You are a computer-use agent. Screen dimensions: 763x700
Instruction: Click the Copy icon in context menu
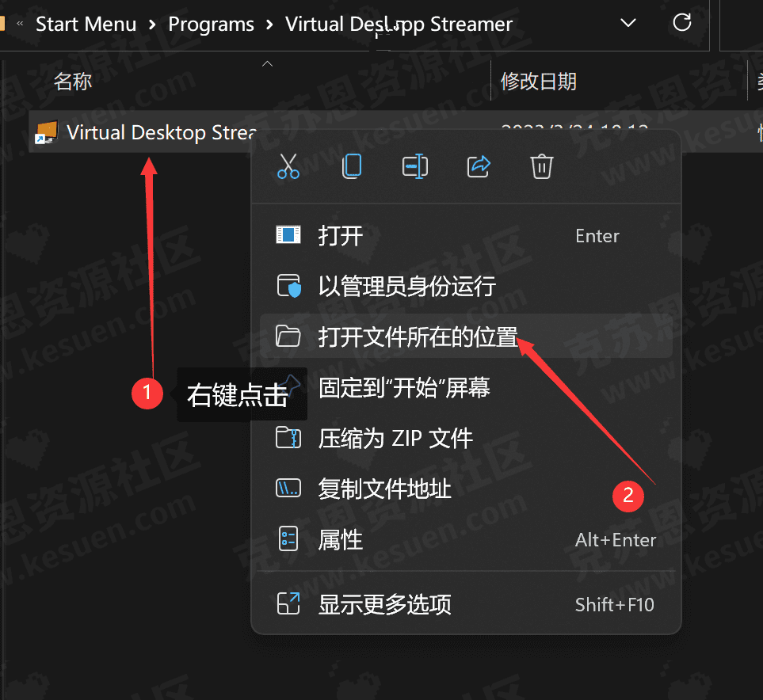point(352,166)
